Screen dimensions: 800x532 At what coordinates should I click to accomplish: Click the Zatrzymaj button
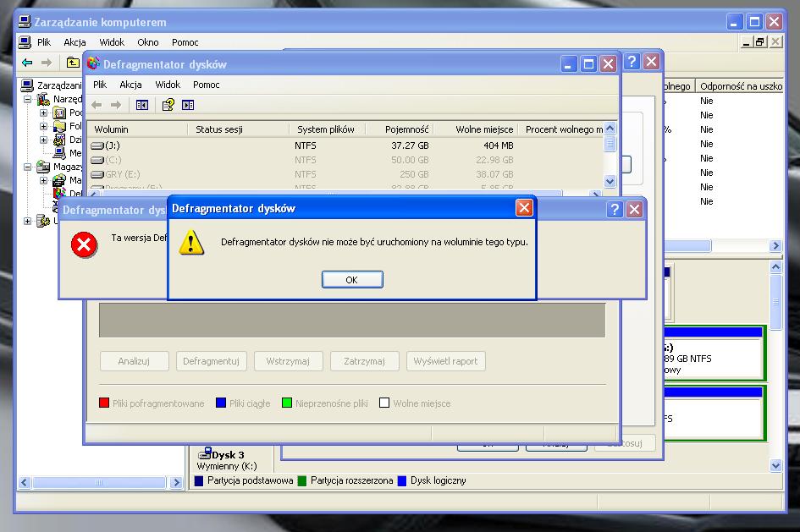point(364,361)
